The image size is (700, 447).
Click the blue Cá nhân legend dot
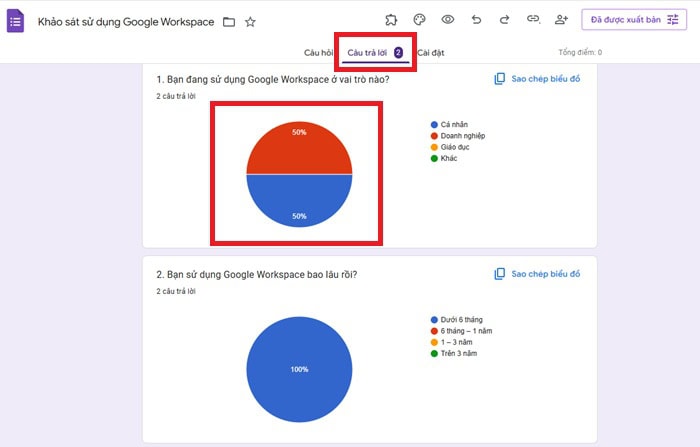[x=433, y=125]
